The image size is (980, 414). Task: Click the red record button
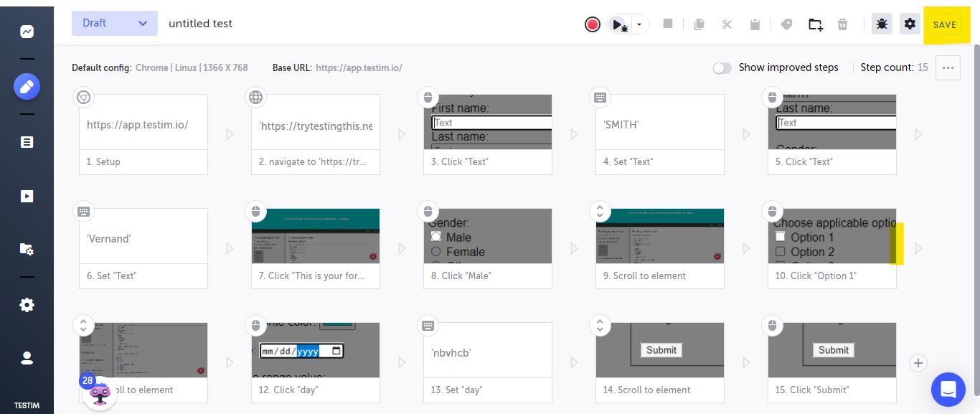(x=593, y=24)
